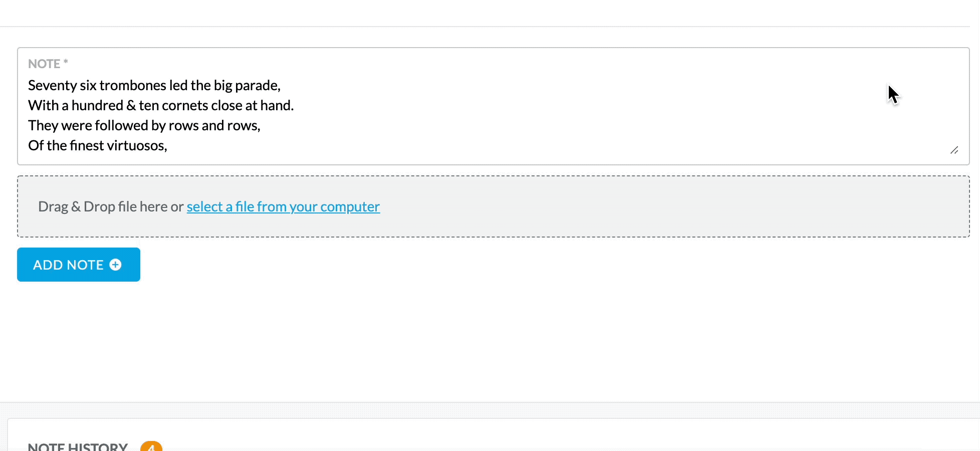Place cursor after "cornets close at hand."

pos(295,106)
